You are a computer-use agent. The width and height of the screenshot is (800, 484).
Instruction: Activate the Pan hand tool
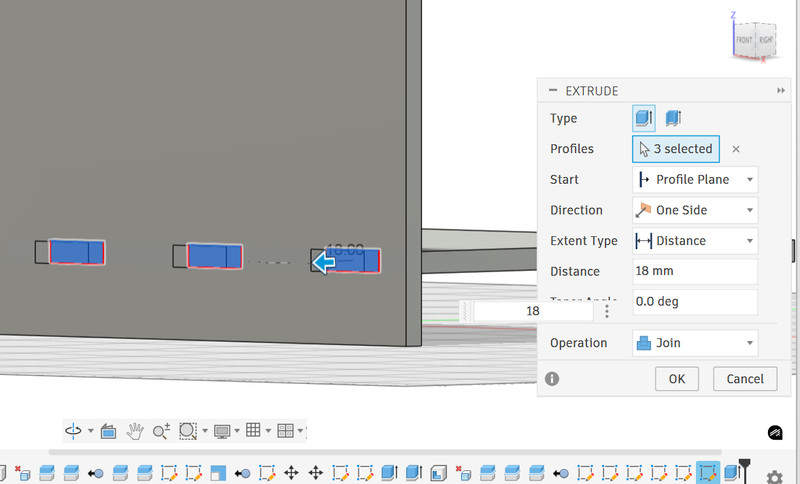pyautogui.click(x=135, y=431)
